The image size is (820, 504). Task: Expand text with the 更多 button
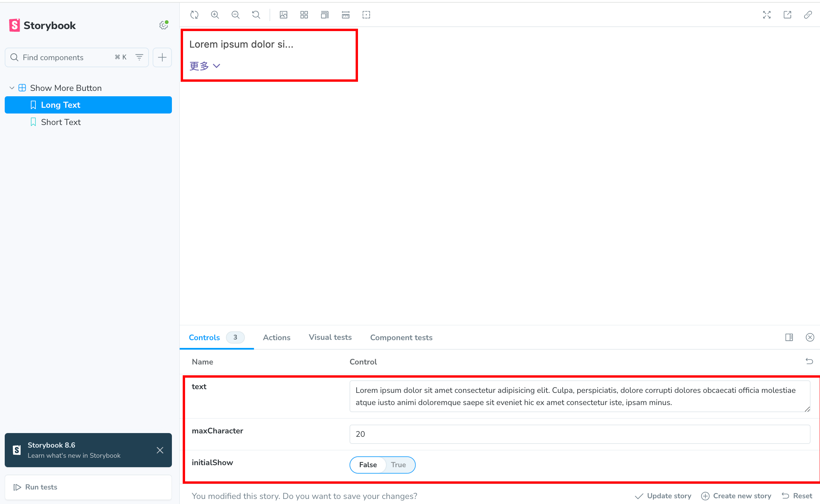point(205,66)
